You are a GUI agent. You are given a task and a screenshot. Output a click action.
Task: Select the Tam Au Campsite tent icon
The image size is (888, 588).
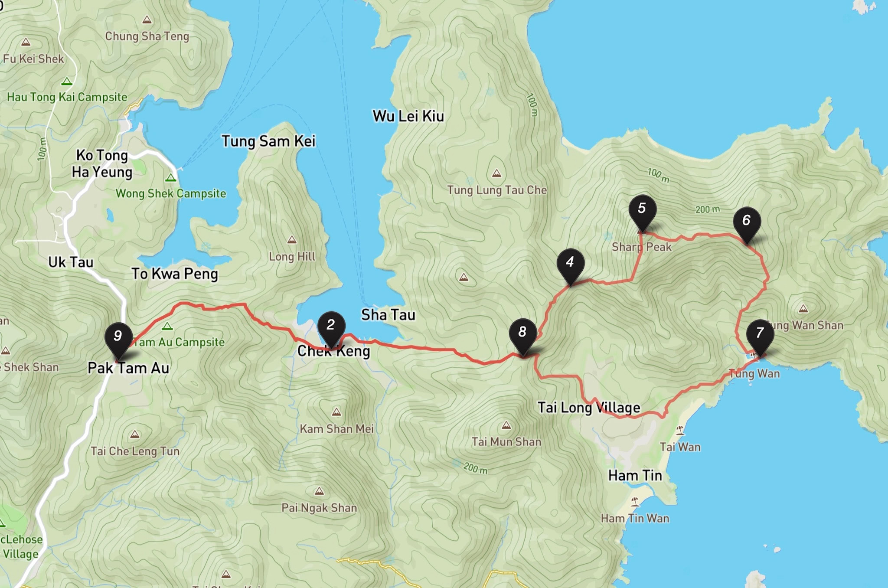167,326
